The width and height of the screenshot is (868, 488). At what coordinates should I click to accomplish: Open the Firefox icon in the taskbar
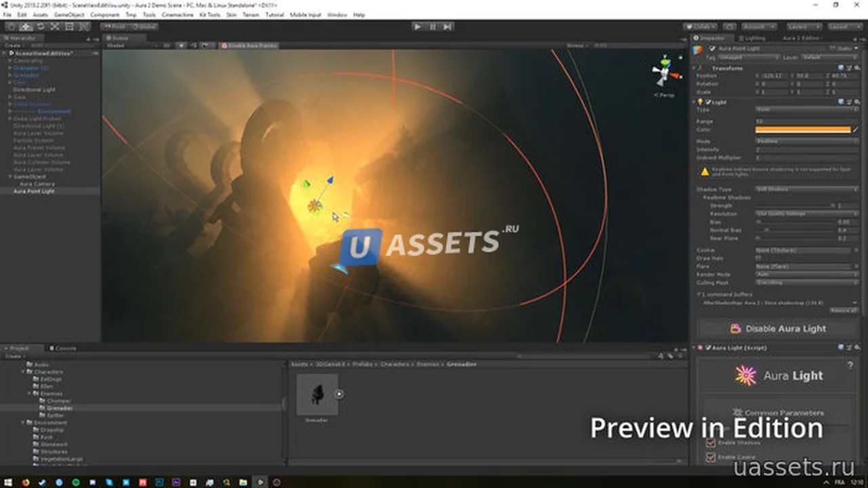(x=25, y=482)
